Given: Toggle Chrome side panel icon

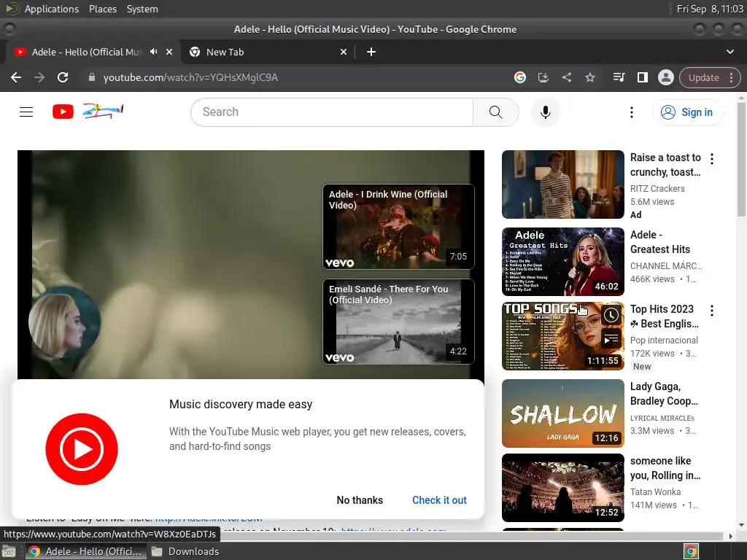Looking at the screenshot, I should (x=642, y=77).
